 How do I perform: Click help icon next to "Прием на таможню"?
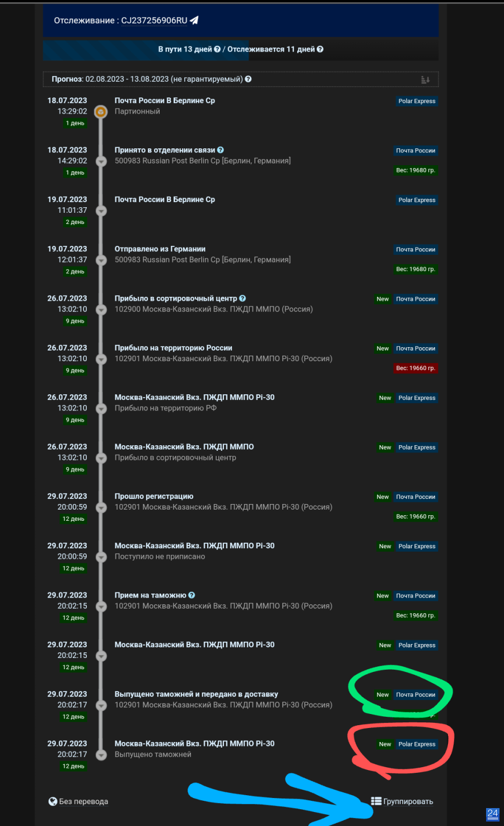point(192,595)
